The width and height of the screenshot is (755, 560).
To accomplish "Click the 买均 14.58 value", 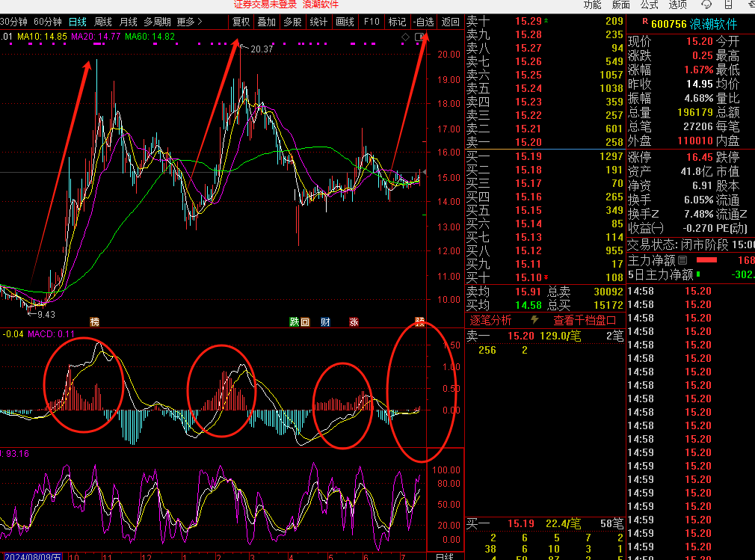I will pyautogui.click(x=528, y=305).
